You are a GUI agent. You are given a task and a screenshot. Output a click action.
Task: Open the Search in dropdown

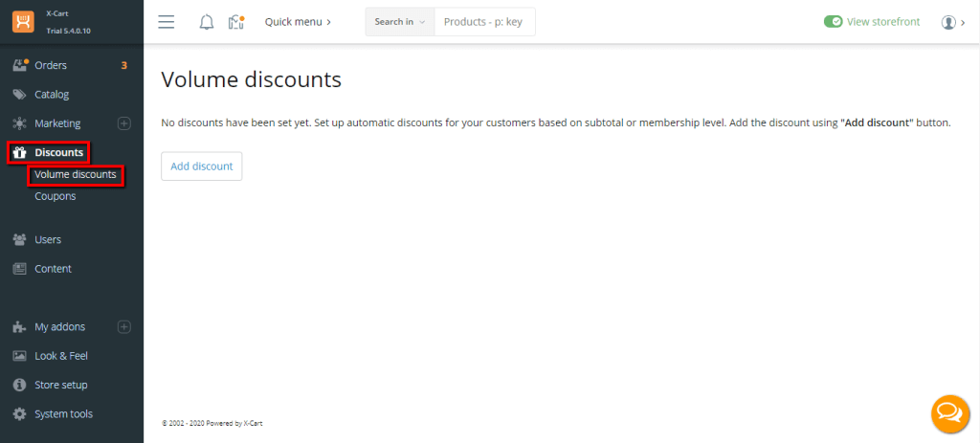399,22
